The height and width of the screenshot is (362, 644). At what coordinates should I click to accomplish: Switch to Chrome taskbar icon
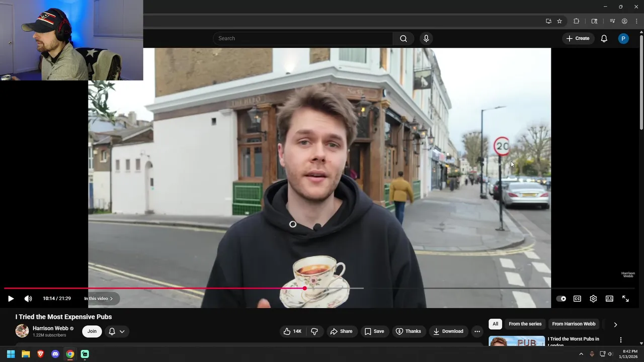[70, 354]
